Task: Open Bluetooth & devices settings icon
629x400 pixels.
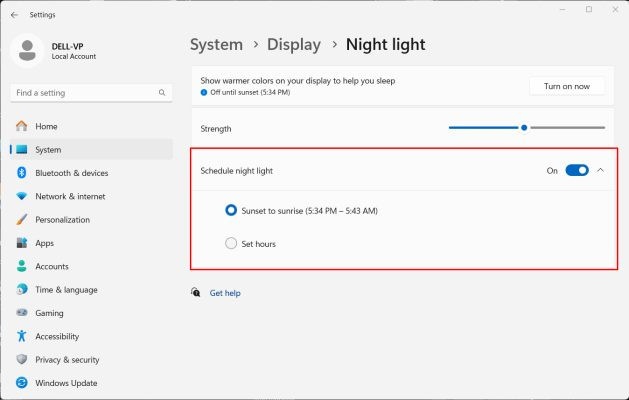Action: point(21,173)
